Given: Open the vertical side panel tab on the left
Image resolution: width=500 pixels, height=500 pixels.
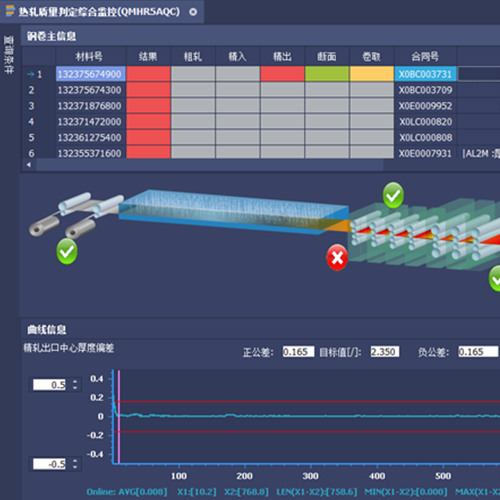Looking at the screenshot, I should (x=9, y=55).
